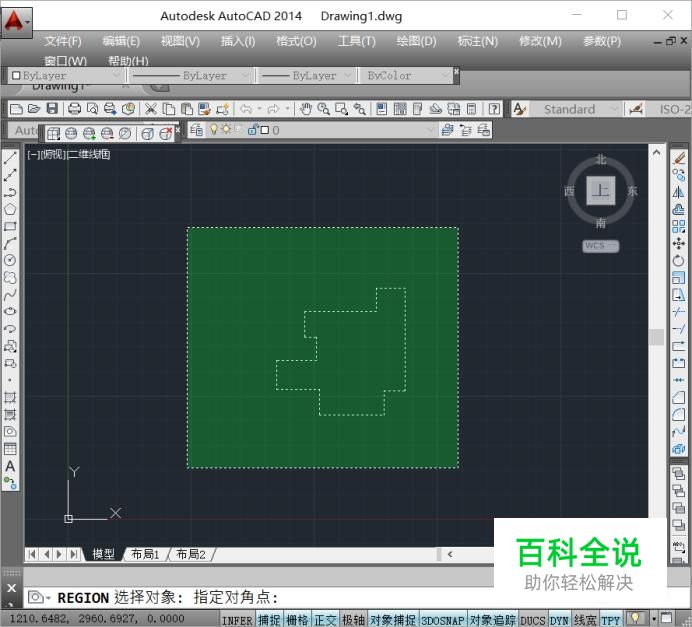Select the Polygon draw tool
The image size is (692, 627).
point(10,209)
